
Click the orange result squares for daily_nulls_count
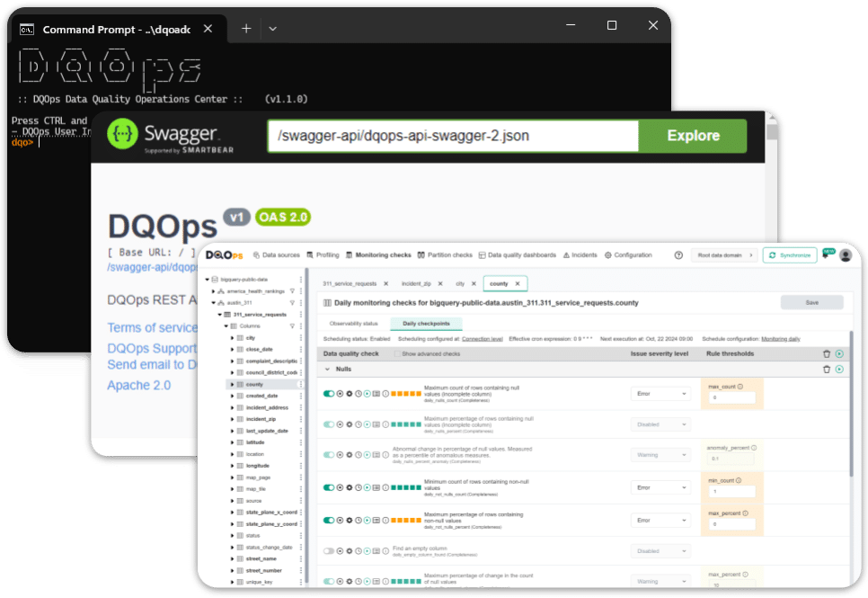pos(406,394)
